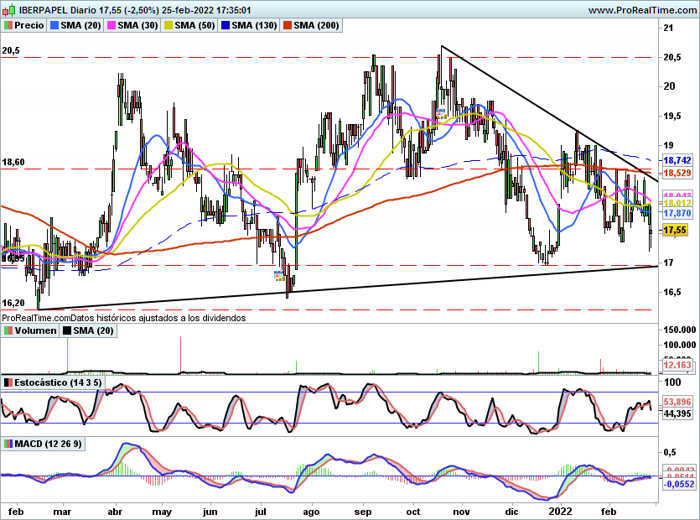
Task: Click the 18,60 level label
Action: 13,162
